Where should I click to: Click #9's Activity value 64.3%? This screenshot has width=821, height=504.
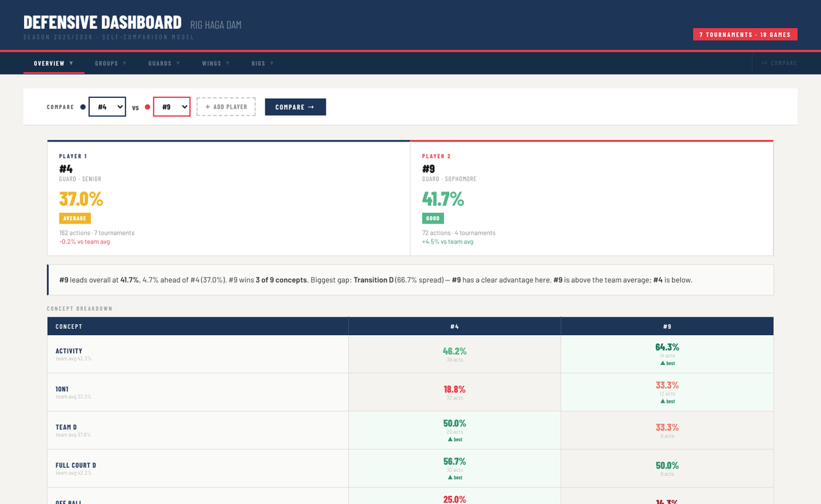pyautogui.click(x=667, y=347)
